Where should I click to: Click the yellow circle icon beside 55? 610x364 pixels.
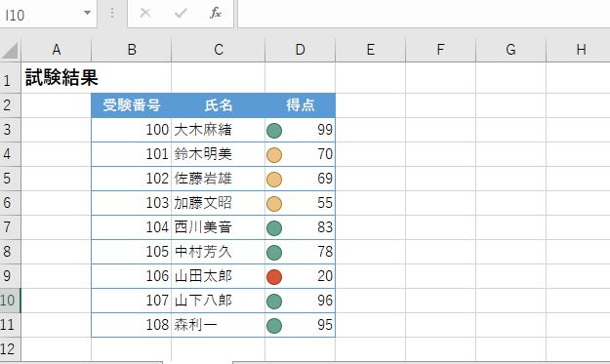coord(274,204)
